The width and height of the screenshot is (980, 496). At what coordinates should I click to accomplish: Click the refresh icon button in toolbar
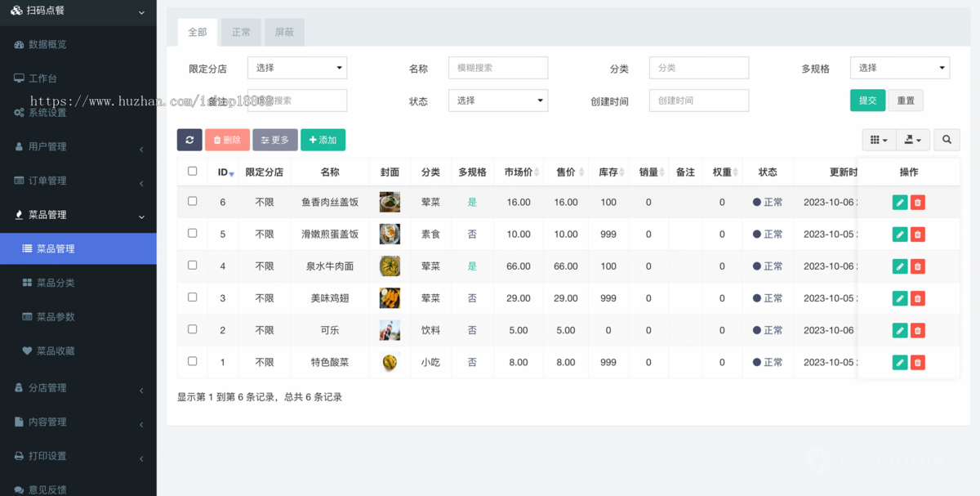[x=189, y=140]
